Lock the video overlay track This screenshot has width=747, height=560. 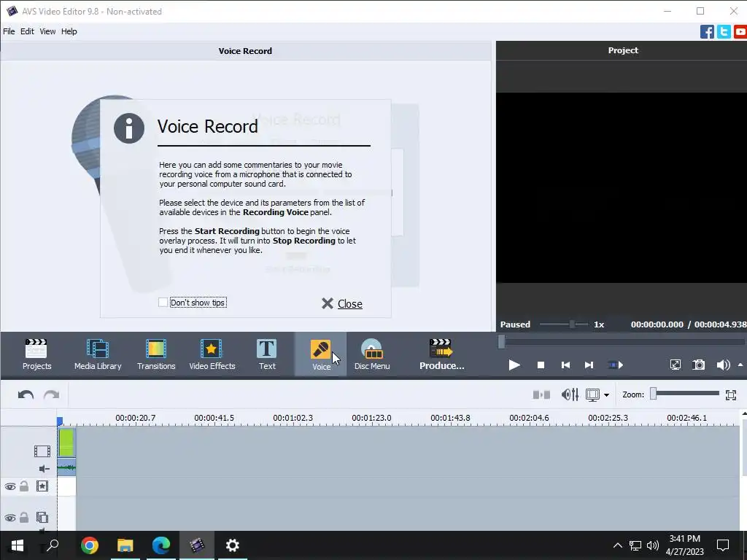(x=24, y=517)
